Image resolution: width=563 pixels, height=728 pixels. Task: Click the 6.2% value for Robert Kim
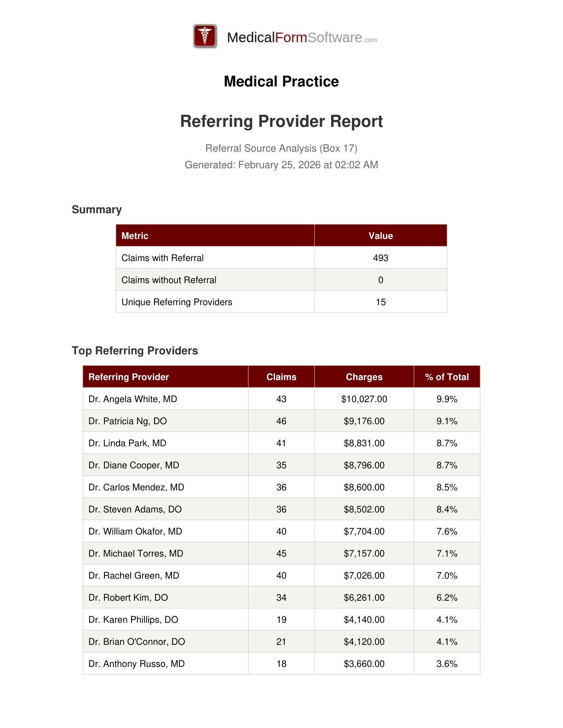pyautogui.click(x=447, y=597)
